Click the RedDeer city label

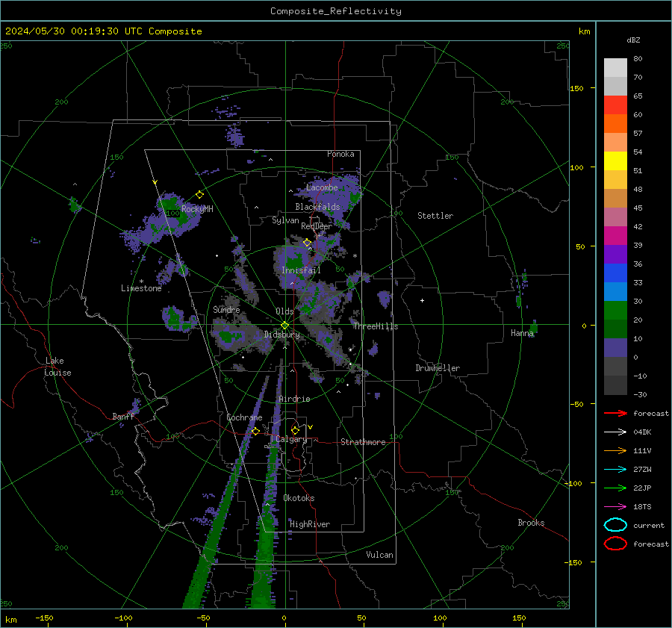pos(317,226)
